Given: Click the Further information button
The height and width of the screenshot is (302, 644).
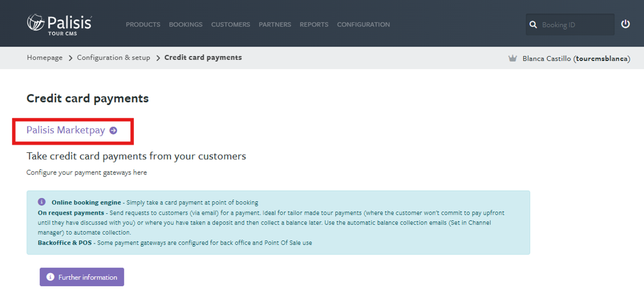Looking at the screenshot, I should [82, 277].
